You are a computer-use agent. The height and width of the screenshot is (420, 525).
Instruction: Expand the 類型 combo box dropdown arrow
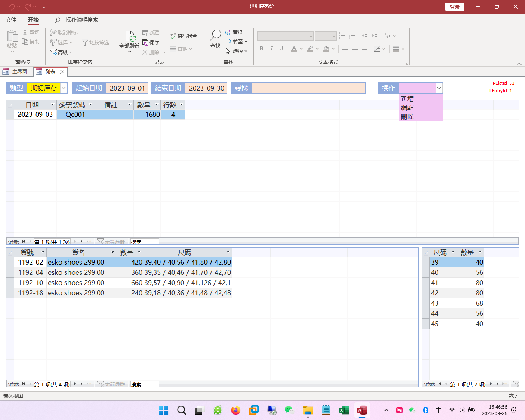pos(64,88)
